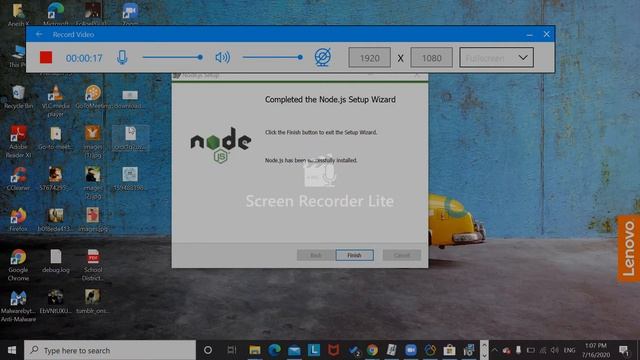
Task: Open the notification center icon
Action: 623,350
